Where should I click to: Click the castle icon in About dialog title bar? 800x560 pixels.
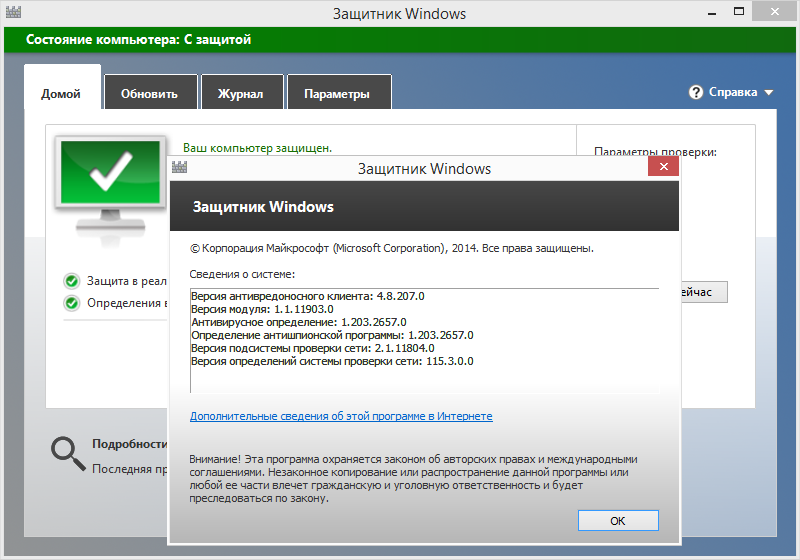click(x=180, y=167)
